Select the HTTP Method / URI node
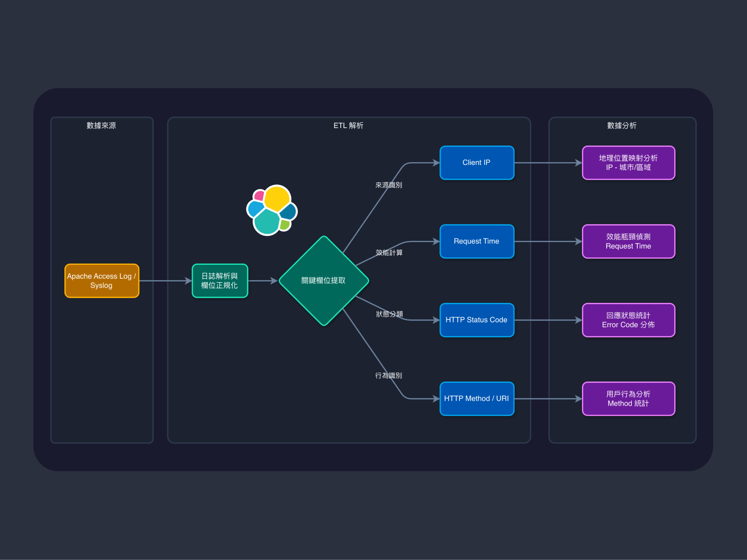 point(476,399)
